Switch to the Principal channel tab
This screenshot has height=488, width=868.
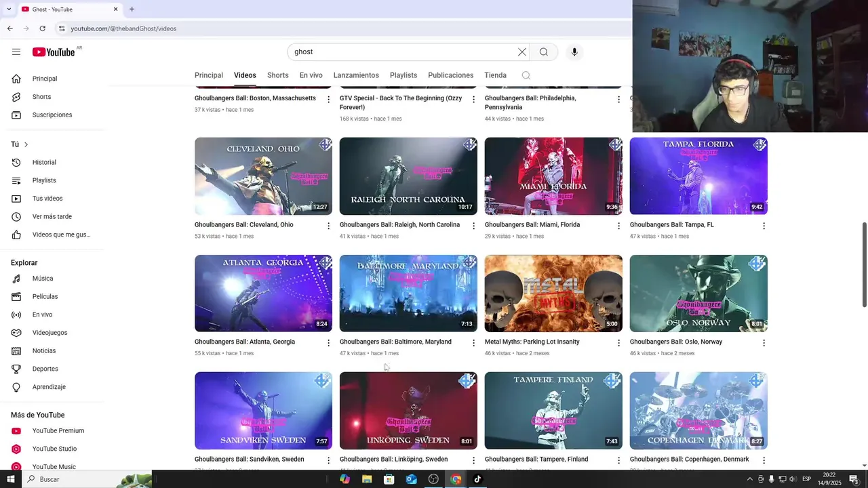click(x=209, y=75)
